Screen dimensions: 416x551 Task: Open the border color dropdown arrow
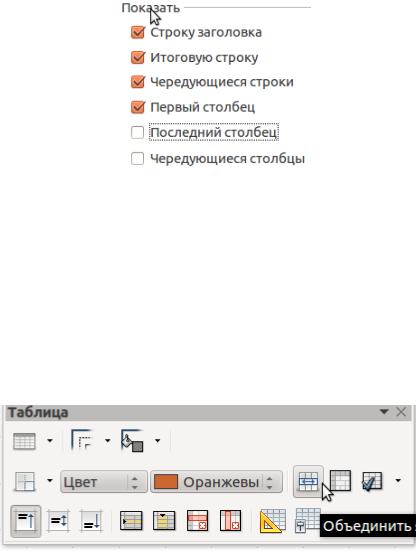pos(157,441)
